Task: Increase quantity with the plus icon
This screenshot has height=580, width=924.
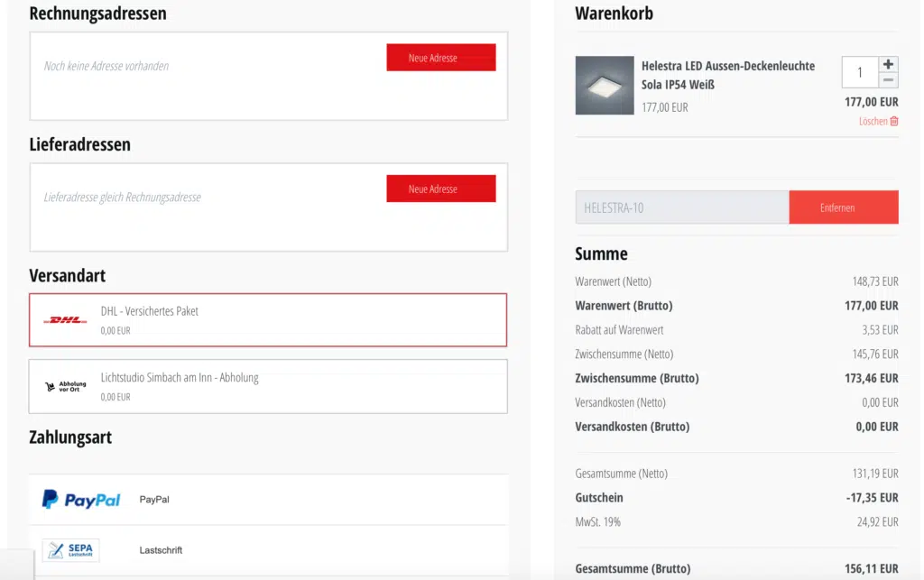Action: coord(888,64)
